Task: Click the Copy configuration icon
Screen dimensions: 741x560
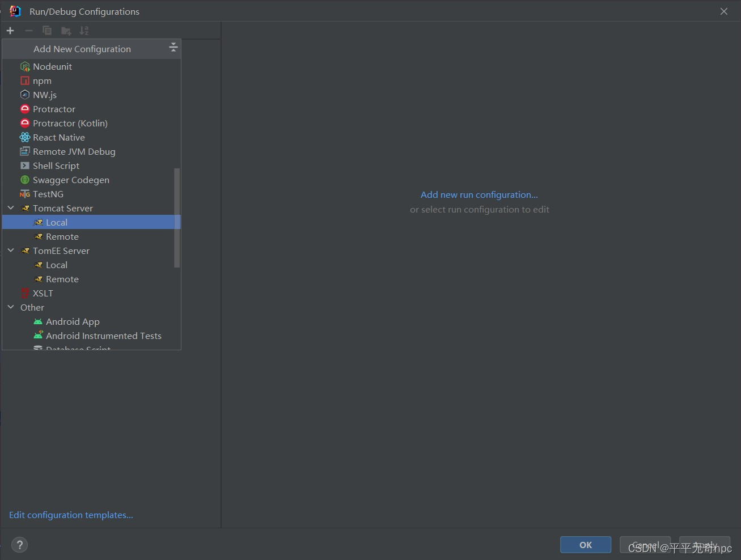Action: point(47,31)
